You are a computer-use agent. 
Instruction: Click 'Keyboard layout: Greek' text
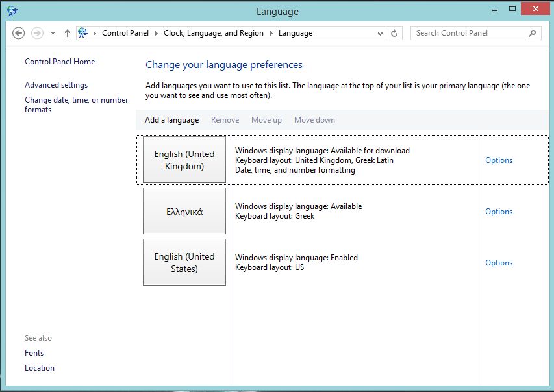(275, 216)
